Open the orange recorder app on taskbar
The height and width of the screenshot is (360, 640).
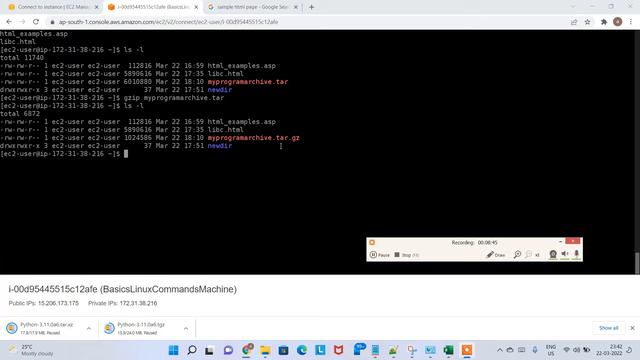(467, 350)
